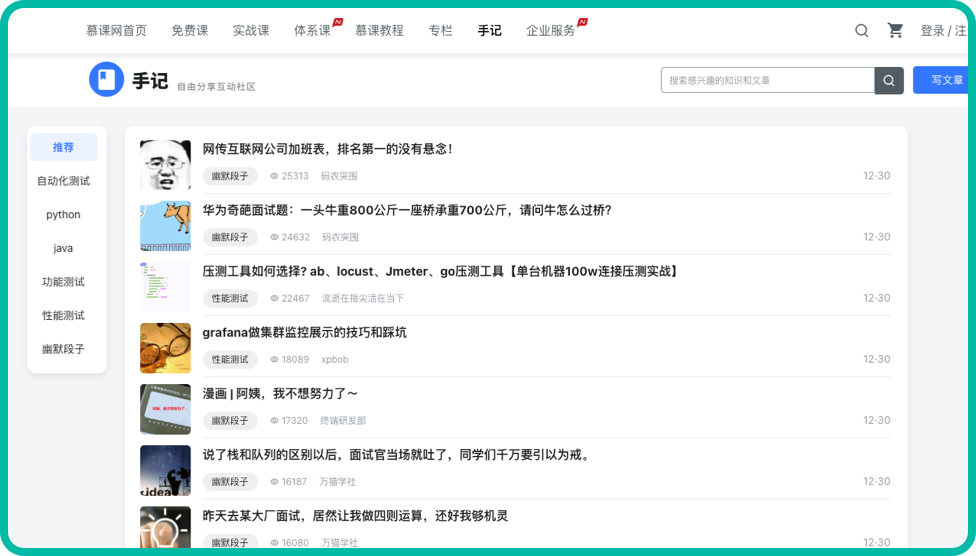This screenshot has width=976, height=556.
Task: Switch to the 自动化测试 category
Action: point(63,181)
